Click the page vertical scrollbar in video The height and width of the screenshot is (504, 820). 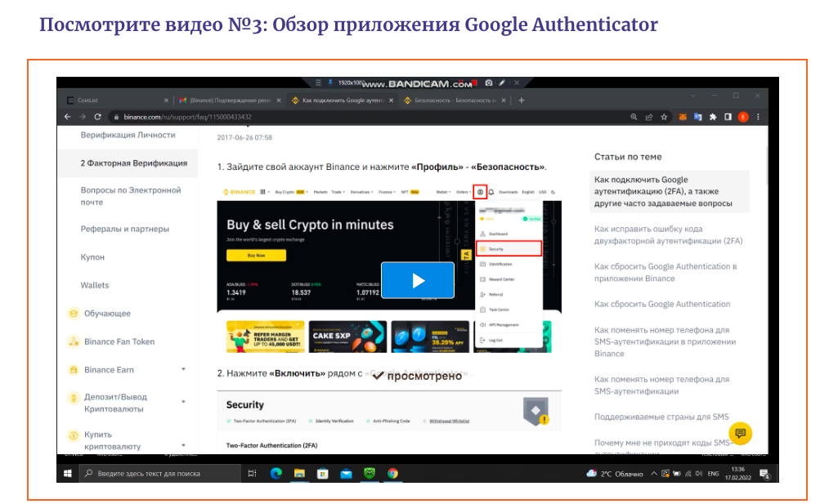pos(767,165)
